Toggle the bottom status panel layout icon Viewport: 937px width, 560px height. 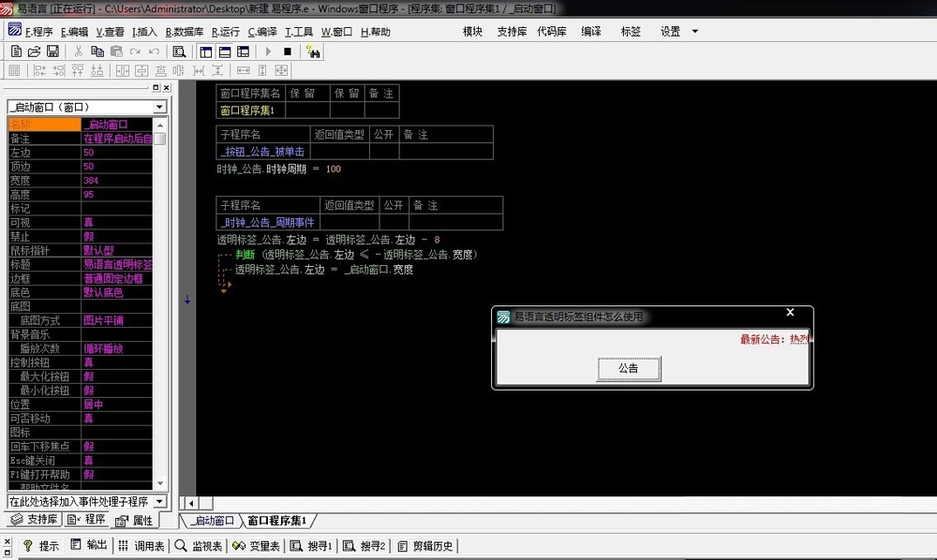(225, 52)
